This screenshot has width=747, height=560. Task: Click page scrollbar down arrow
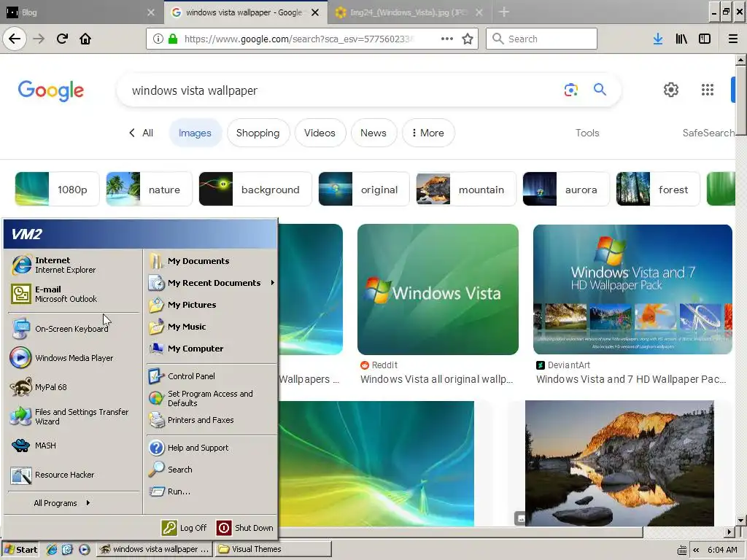[x=740, y=521]
